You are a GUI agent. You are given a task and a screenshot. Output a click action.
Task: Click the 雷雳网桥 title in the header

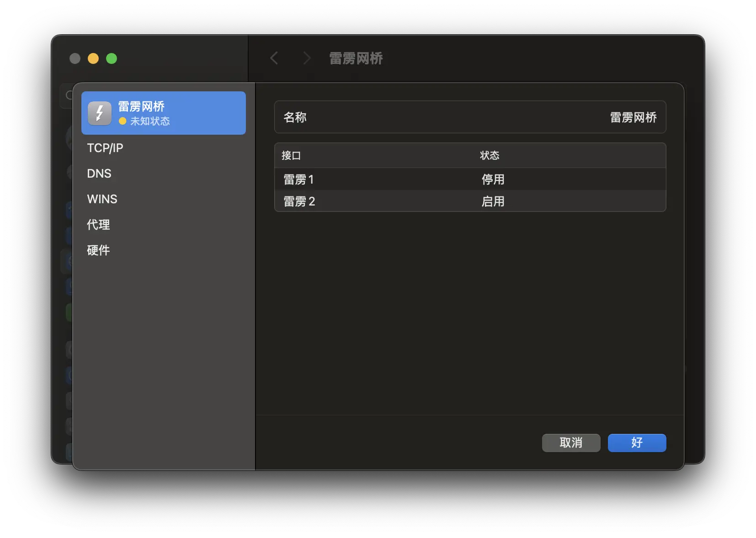pyautogui.click(x=356, y=58)
